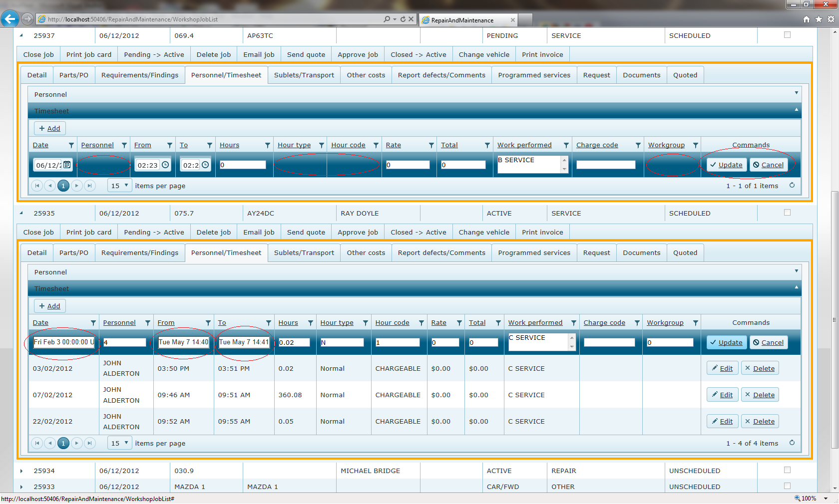Image resolution: width=839 pixels, height=504 pixels.
Task: Click the Personnel column filter icon in job 25937 timesheet
Action: 124,145
